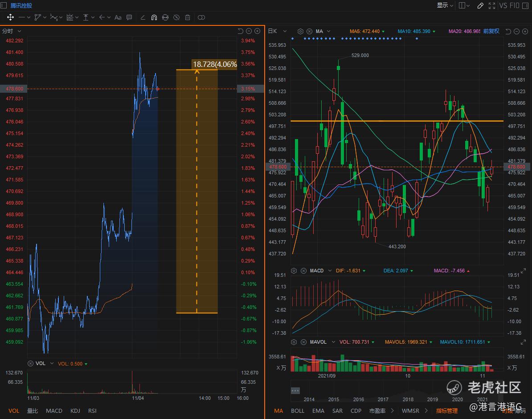The image size is (532, 419).
Task: Click the comment bubble annotation tool
Action: [x=129, y=17]
